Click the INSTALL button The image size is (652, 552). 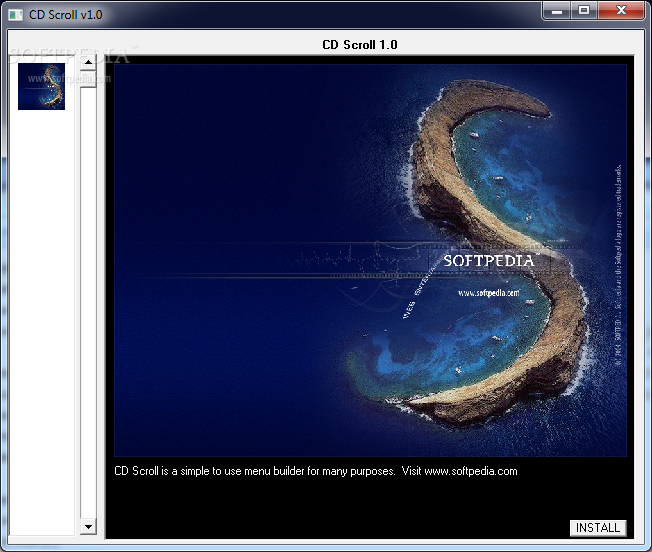point(598,528)
